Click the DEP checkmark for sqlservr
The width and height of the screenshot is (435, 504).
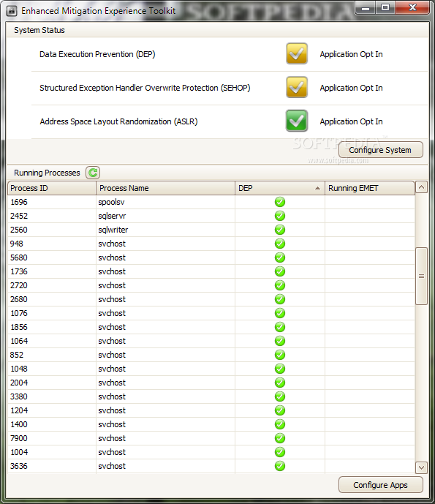[x=280, y=216]
